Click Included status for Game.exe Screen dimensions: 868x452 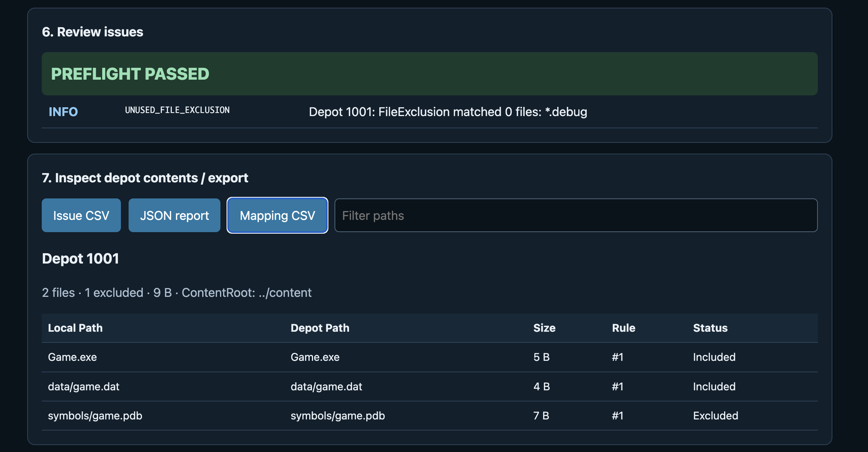point(714,357)
